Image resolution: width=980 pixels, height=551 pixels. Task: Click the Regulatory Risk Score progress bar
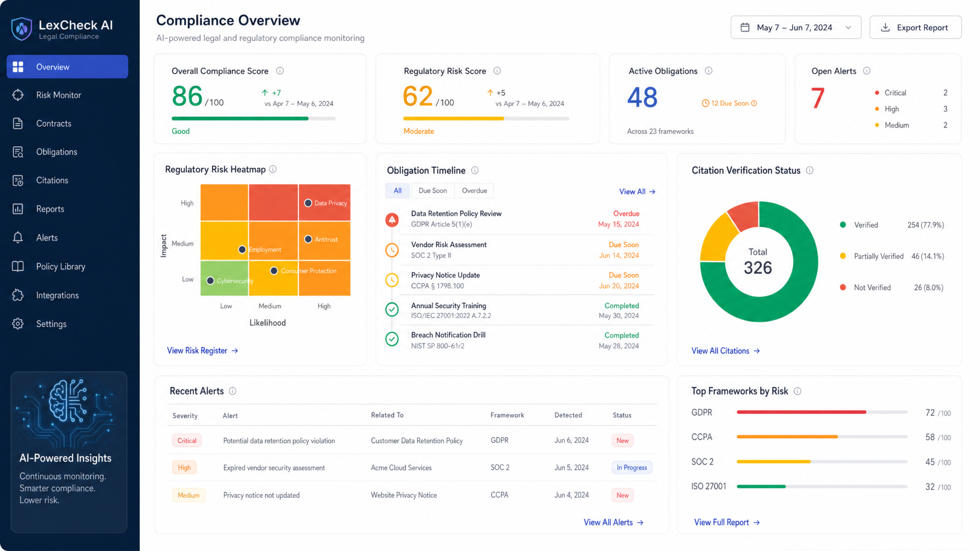(486, 119)
